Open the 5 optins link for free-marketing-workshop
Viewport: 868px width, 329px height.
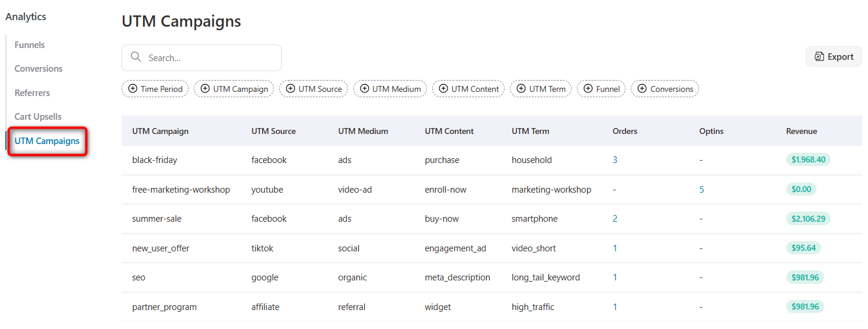pyautogui.click(x=702, y=190)
